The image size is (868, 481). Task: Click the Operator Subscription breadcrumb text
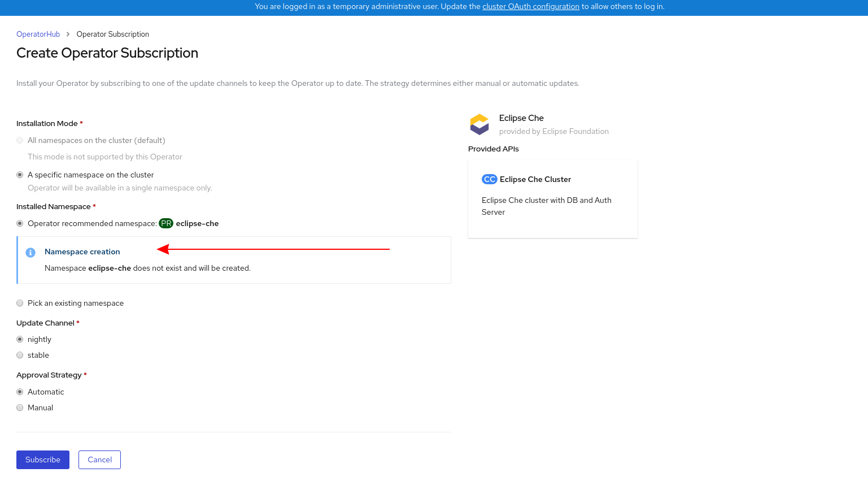click(x=113, y=34)
